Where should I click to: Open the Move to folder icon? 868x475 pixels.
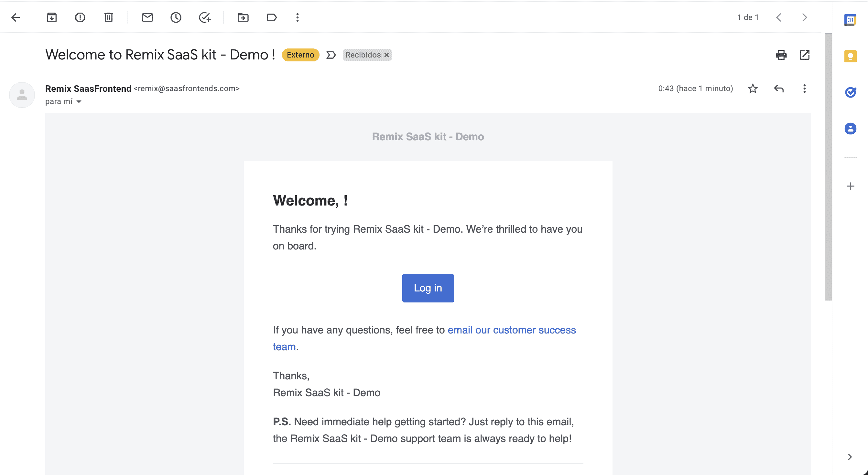[243, 17]
